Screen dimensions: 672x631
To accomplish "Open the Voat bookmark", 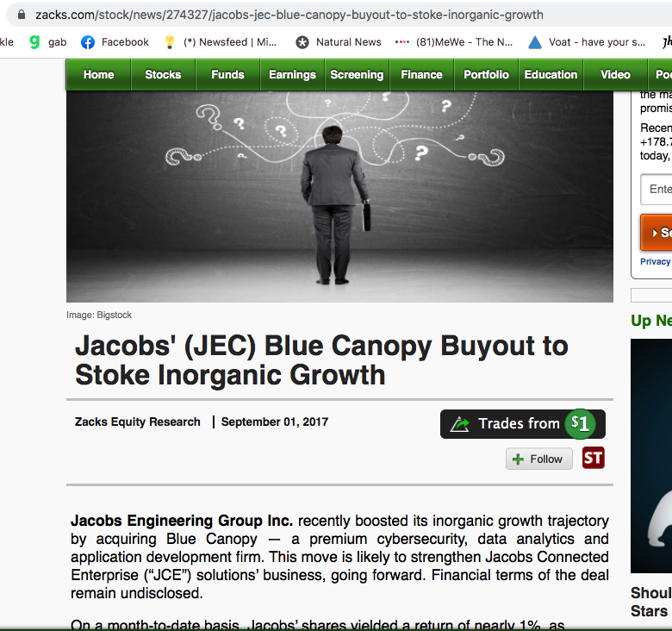I will pyautogui.click(x=587, y=42).
